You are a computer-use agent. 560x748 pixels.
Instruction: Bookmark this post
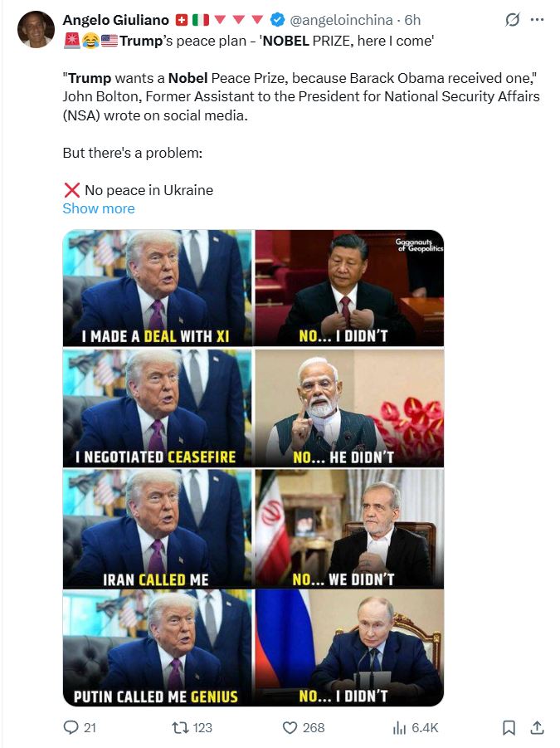pos(509,727)
